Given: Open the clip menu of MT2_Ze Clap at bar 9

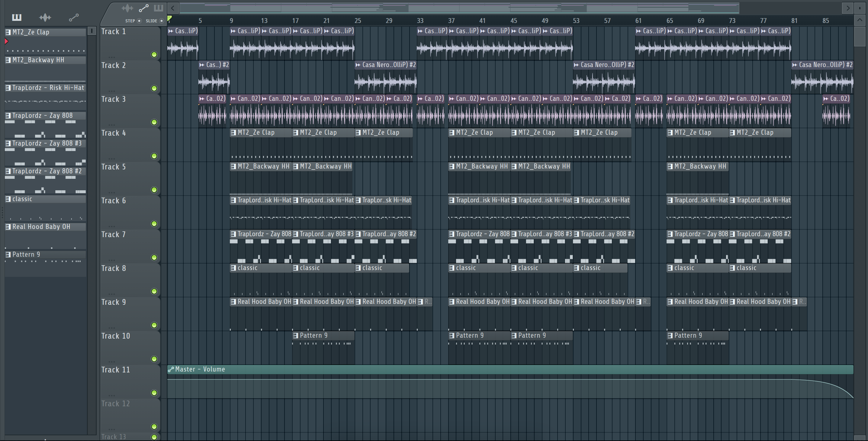Looking at the screenshot, I should click(233, 133).
